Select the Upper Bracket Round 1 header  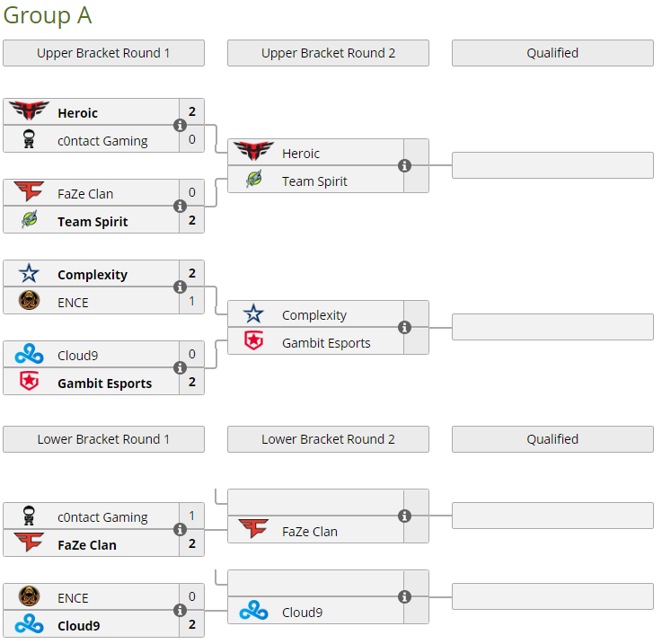(103, 53)
